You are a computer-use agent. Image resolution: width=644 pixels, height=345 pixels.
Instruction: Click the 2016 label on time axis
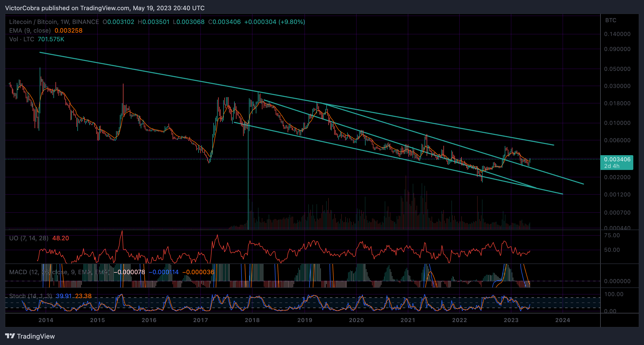[x=149, y=320]
